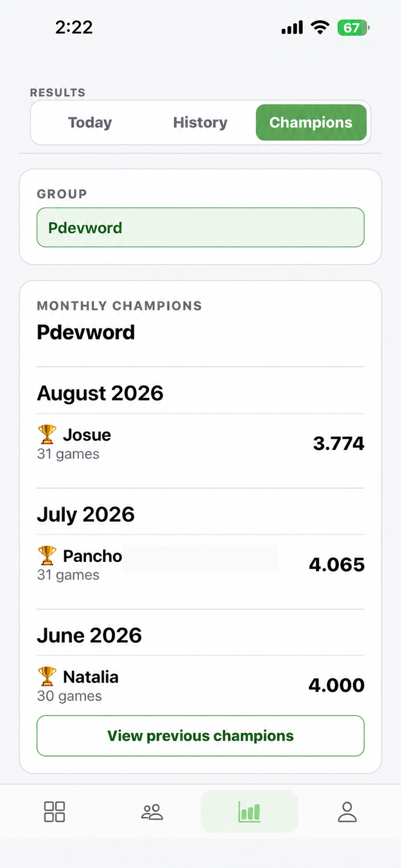Viewport: 401px width, 868px height.
Task: Tap the trophy icon next to Natalia
Action: tap(47, 676)
